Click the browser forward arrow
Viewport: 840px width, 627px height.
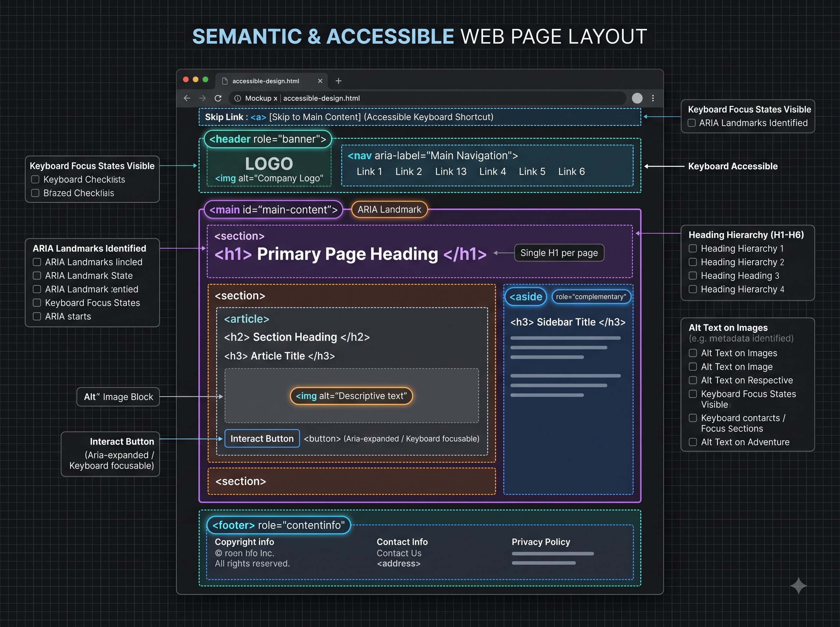202,98
